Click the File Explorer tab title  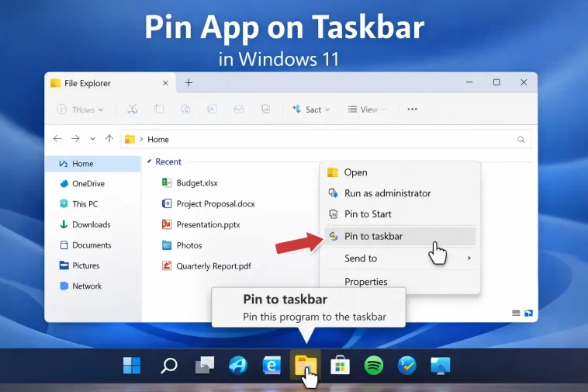coord(88,83)
